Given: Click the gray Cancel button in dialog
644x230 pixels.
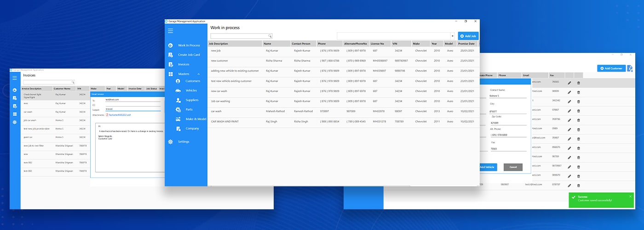Looking at the screenshot, I should [513, 167].
